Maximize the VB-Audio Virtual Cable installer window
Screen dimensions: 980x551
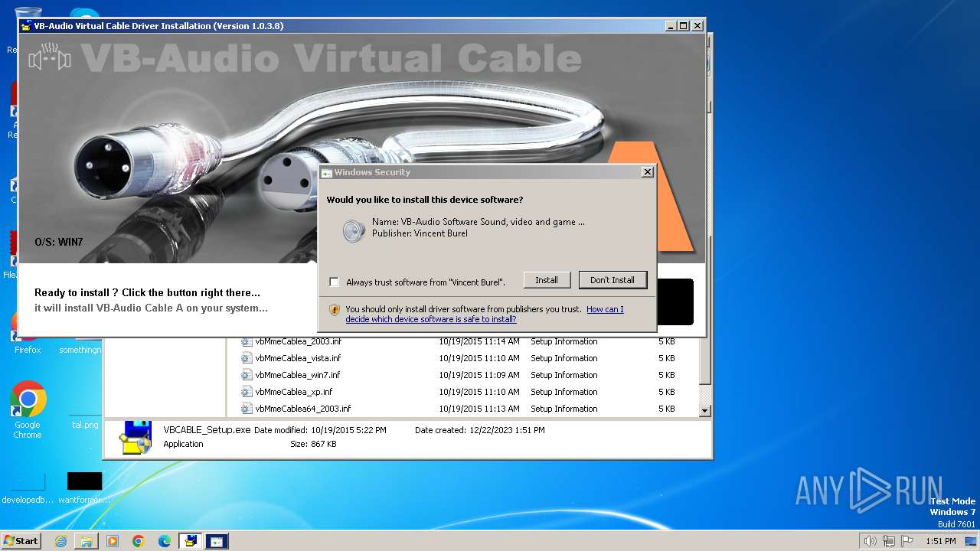[684, 26]
